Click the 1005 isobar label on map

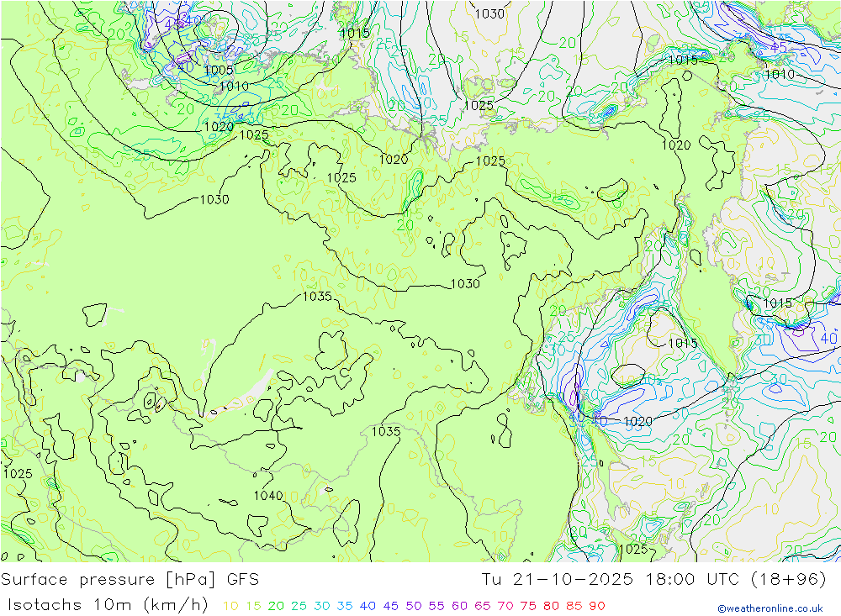(219, 71)
